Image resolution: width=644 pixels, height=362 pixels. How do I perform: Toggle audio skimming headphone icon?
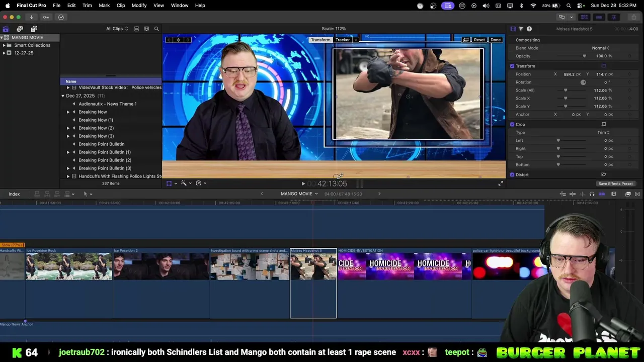coord(592,194)
